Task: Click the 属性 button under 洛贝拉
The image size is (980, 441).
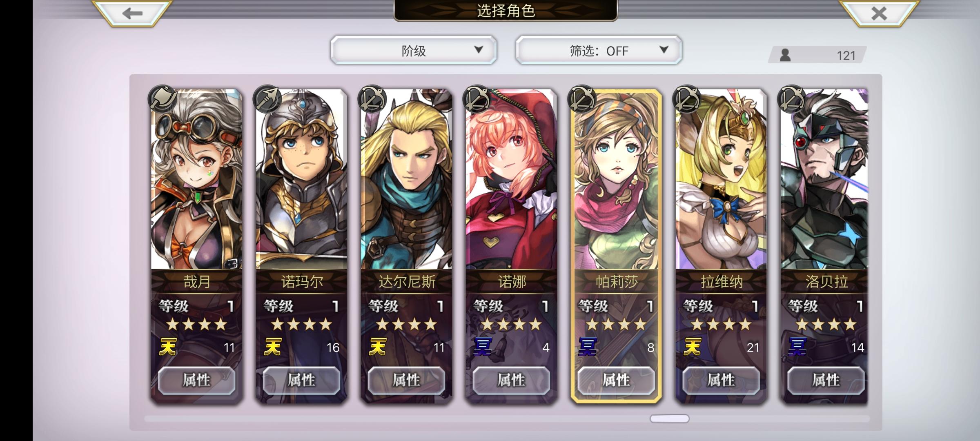Action: pyautogui.click(x=826, y=380)
